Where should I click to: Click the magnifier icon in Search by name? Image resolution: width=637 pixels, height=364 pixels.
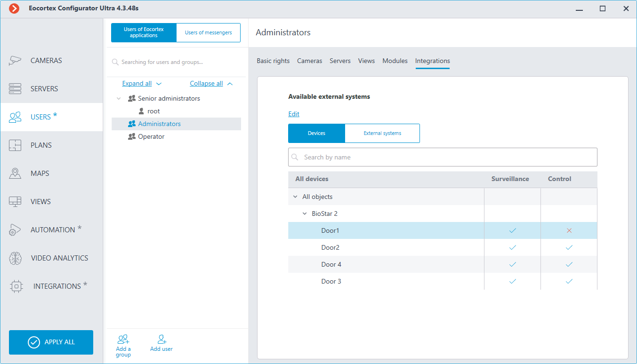pyautogui.click(x=295, y=157)
